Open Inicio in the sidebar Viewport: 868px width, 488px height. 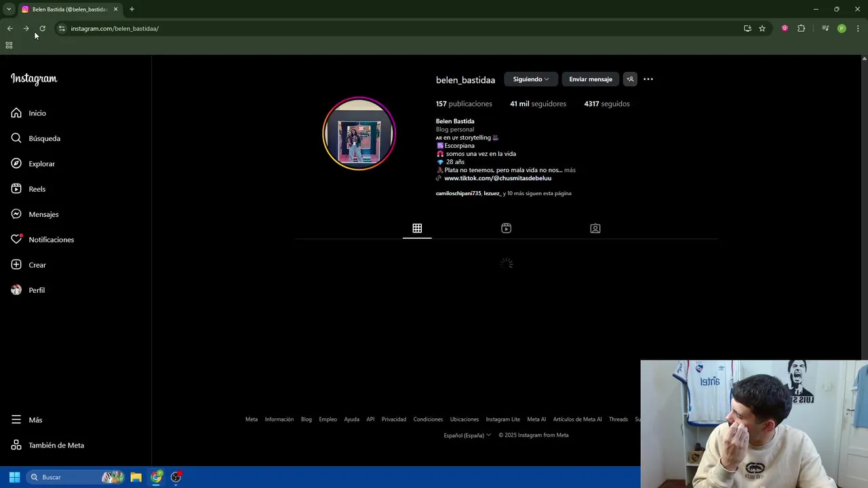pyautogui.click(x=37, y=113)
